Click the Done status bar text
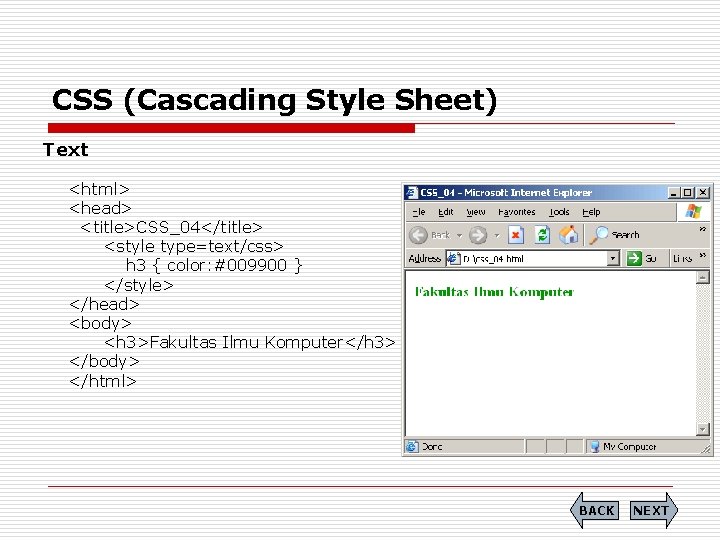720x540 pixels. 432,446
